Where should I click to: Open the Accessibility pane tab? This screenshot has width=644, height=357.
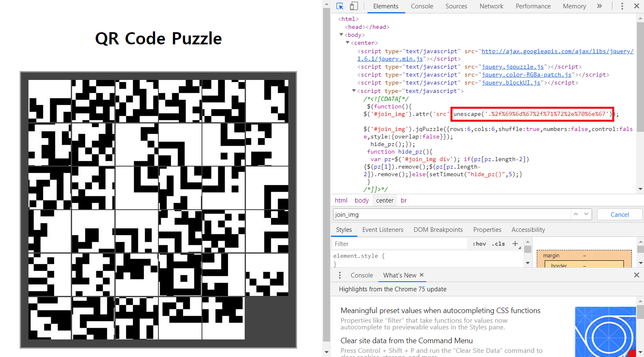point(528,230)
